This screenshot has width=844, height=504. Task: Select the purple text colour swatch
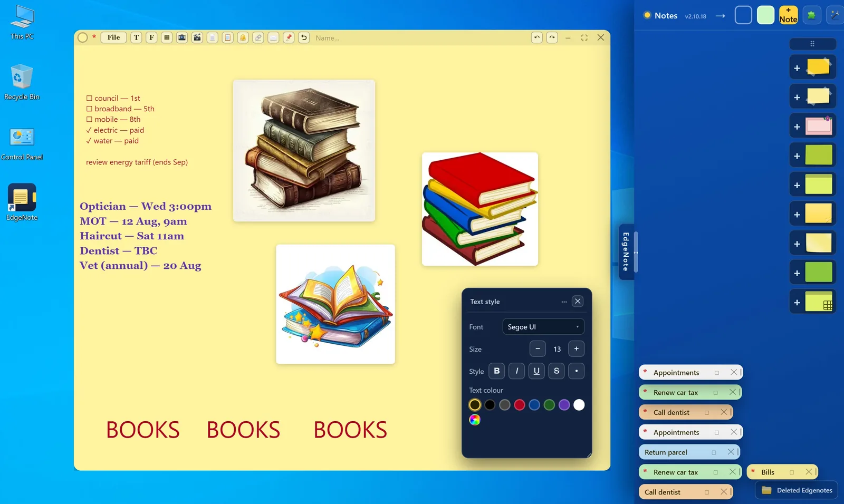coord(564,405)
